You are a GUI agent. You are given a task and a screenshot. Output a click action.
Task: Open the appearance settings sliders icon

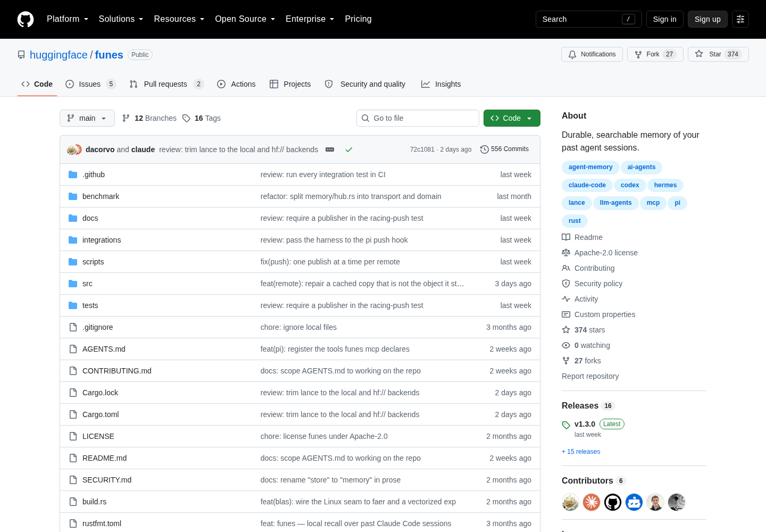(740, 19)
